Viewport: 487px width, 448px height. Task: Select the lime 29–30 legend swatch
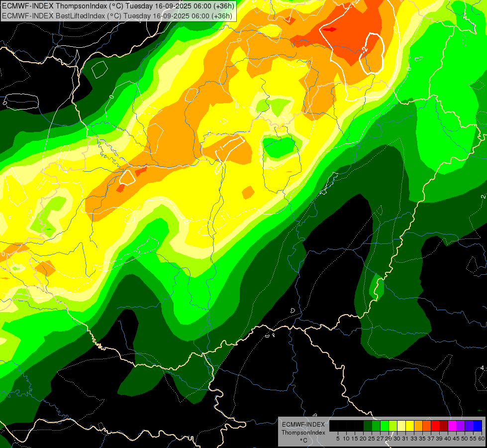(393, 426)
